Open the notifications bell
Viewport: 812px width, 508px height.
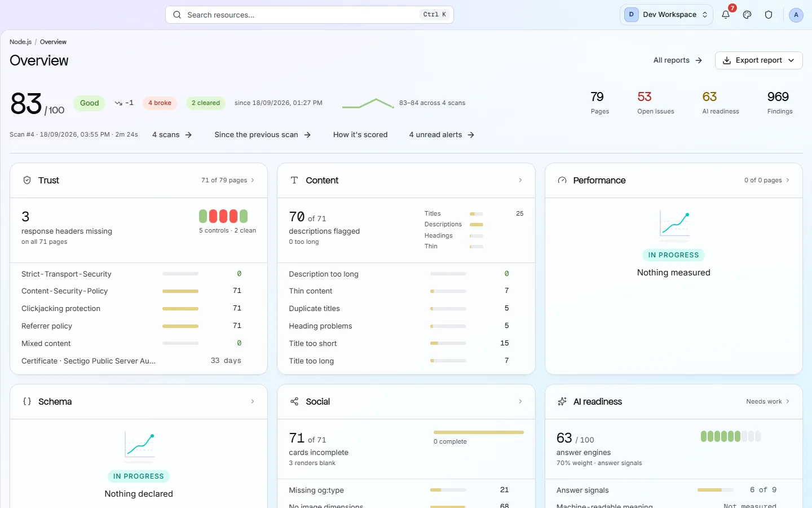pyautogui.click(x=726, y=15)
